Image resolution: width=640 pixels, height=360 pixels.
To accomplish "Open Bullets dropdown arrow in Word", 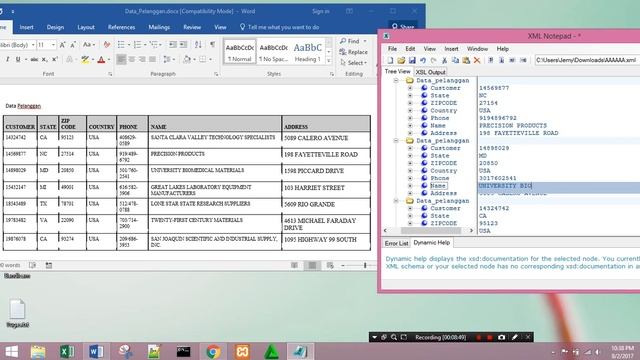I will coord(129,45).
